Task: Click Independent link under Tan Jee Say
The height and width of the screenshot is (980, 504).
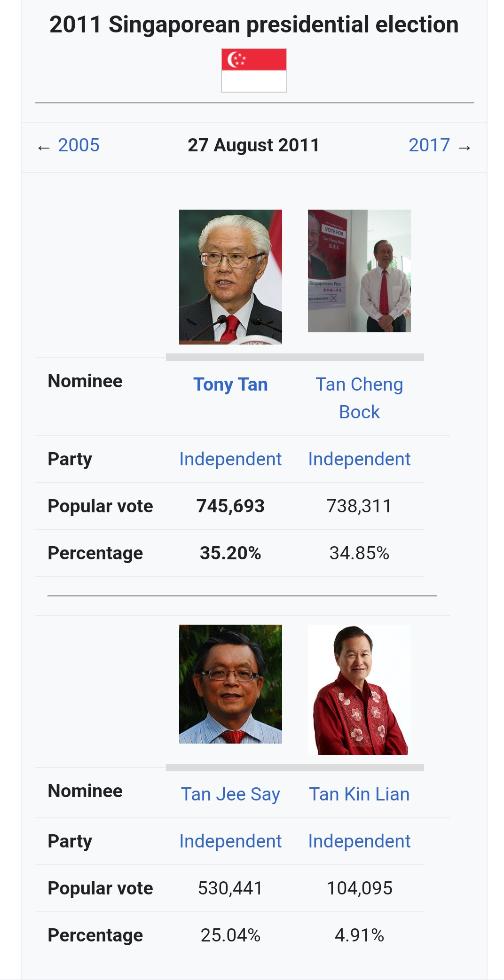Action: (230, 841)
